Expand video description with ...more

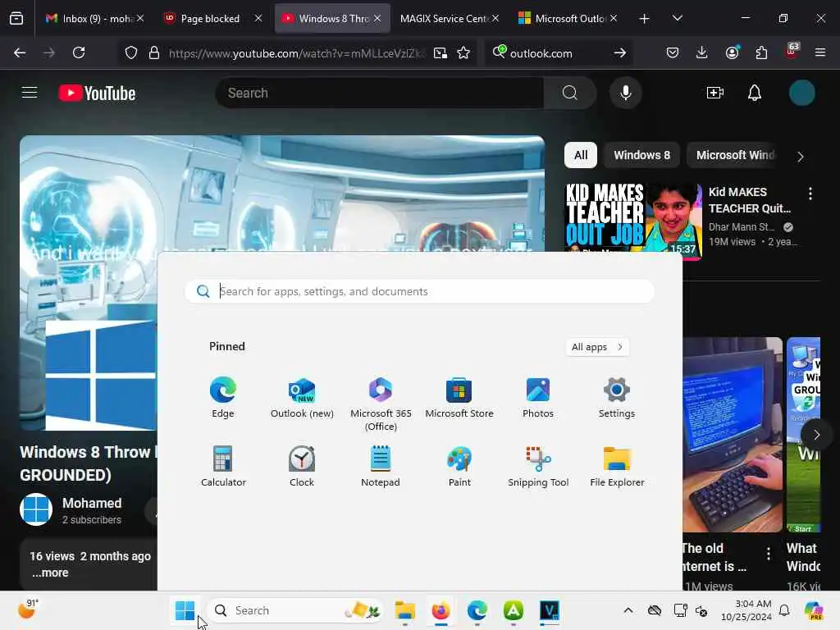(50, 573)
